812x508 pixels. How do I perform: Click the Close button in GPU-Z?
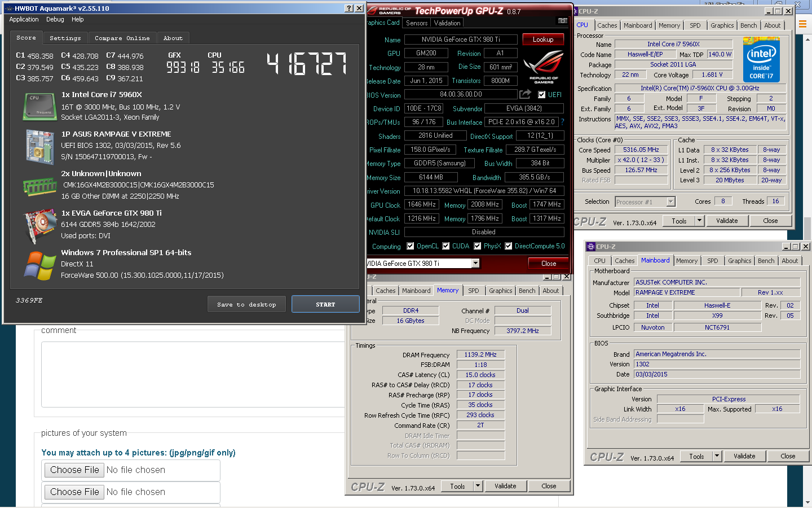click(x=549, y=263)
